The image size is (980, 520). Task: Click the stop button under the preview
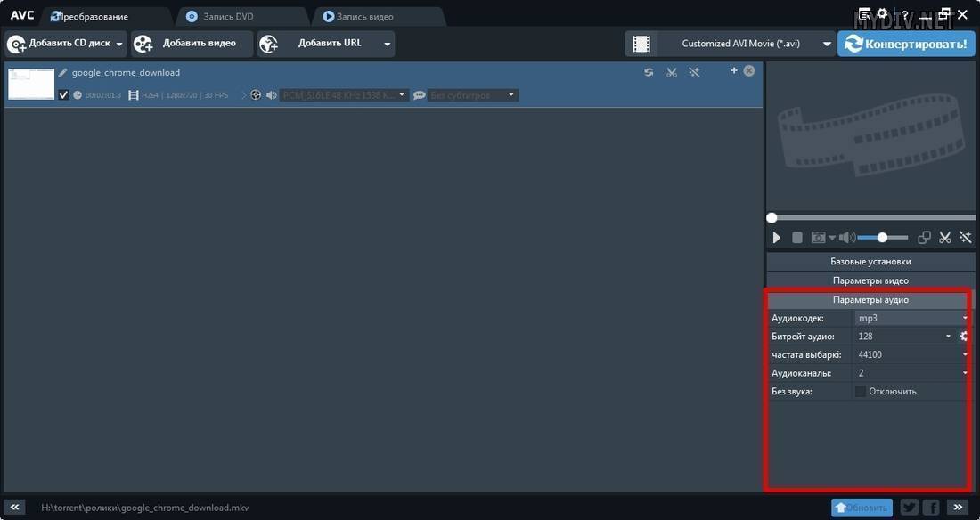pos(796,238)
